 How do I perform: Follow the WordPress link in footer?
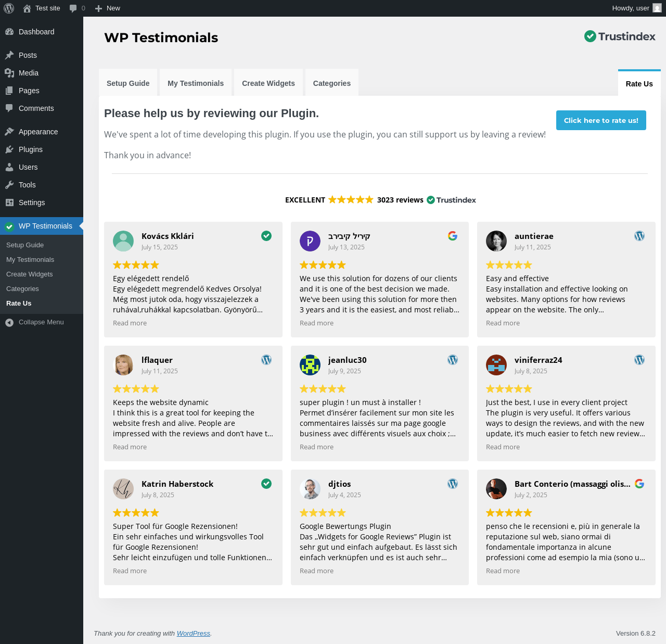pos(194,634)
